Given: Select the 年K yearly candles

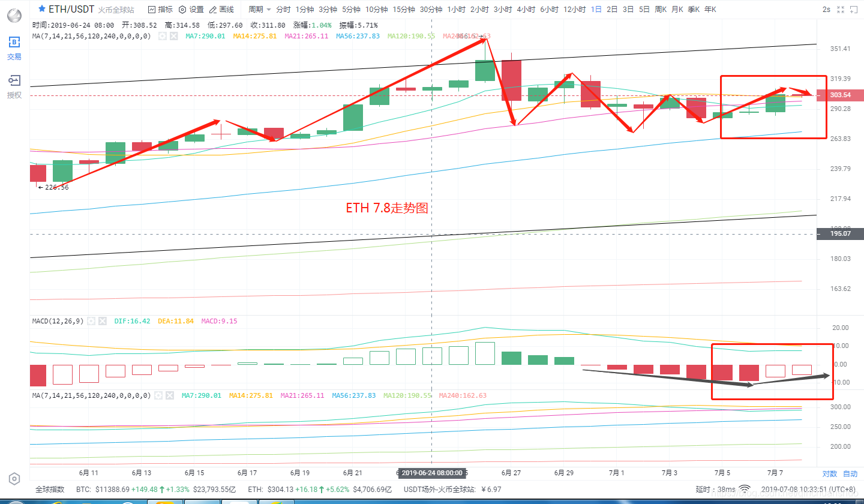Looking at the screenshot, I should point(710,10).
